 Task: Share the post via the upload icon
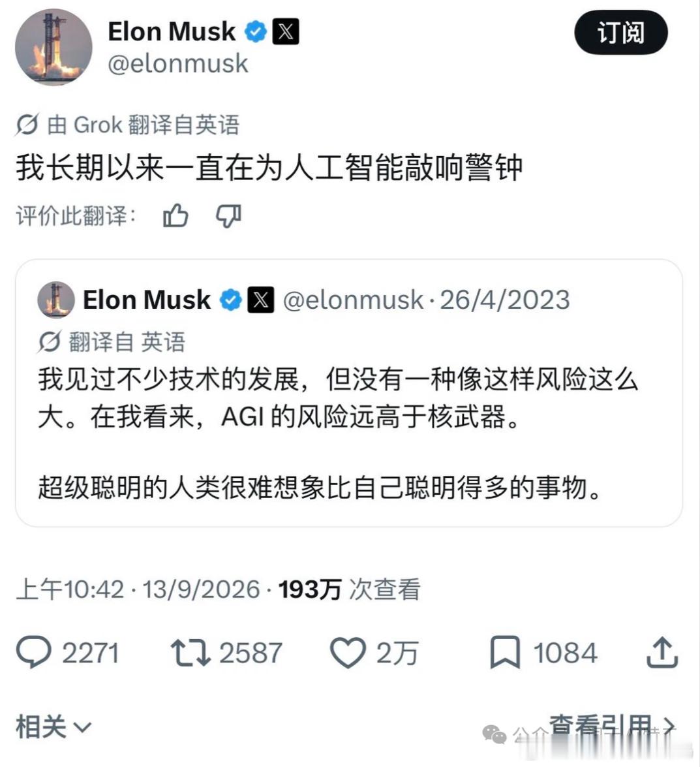[x=662, y=652]
